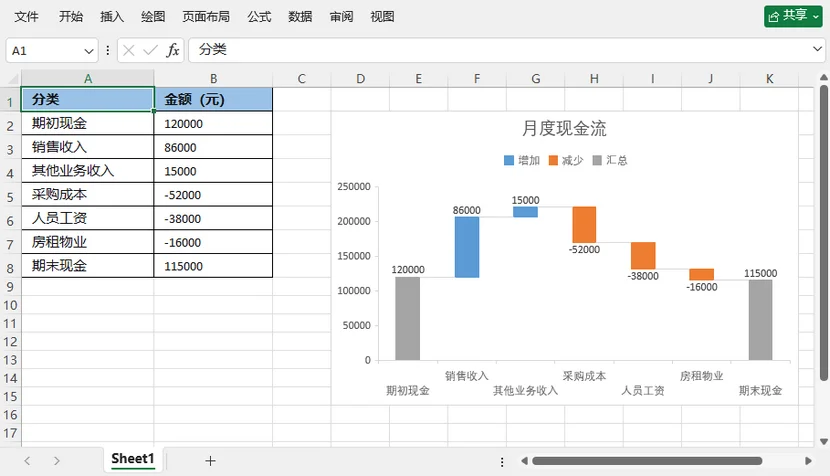Image resolution: width=830 pixels, height=476 pixels.
Task: Click the 人员工资 axis label in chart
Action: tap(643, 391)
